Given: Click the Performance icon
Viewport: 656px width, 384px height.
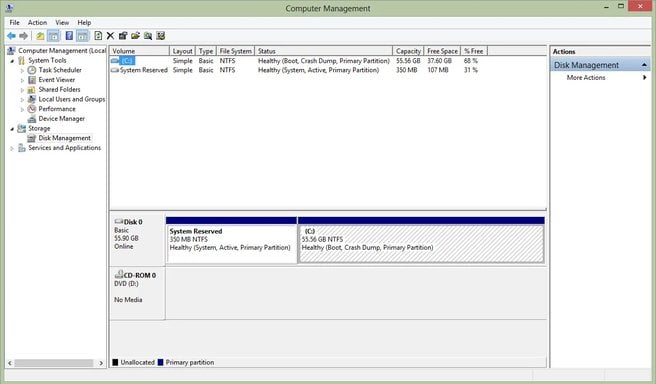Looking at the screenshot, I should (32, 109).
